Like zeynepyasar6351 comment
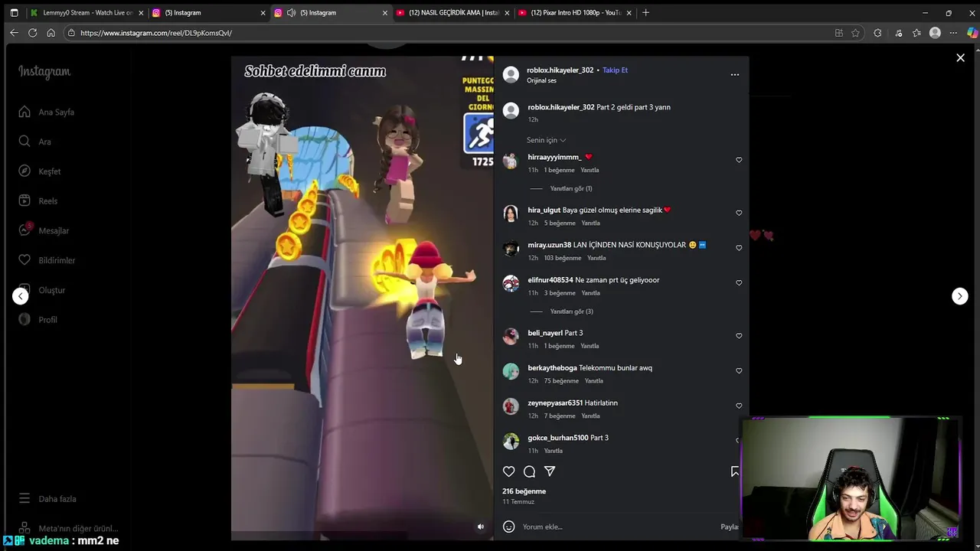The image size is (980, 551). (x=739, y=406)
